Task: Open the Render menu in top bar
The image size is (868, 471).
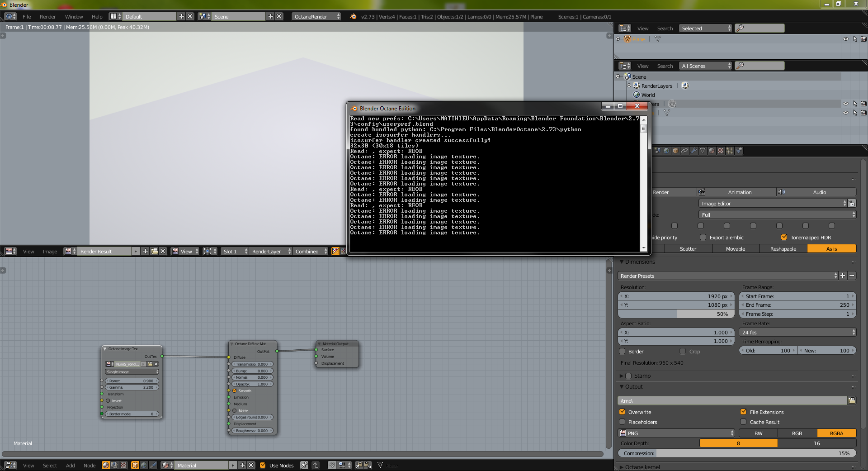Action: tap(47, 17)
